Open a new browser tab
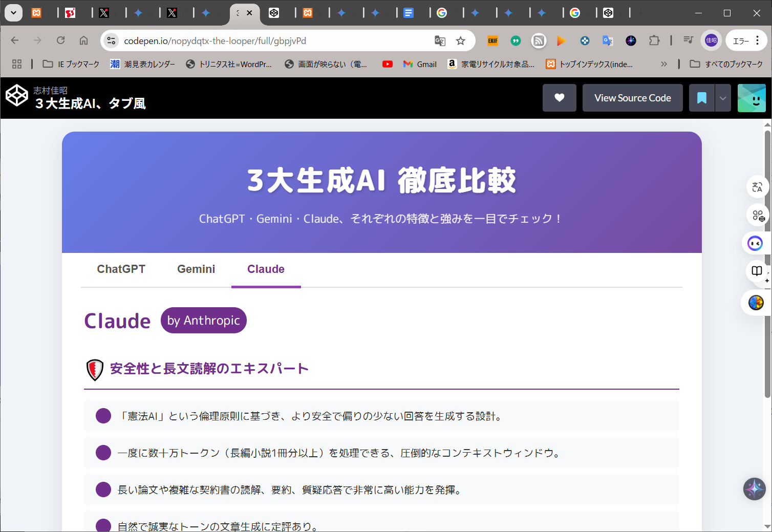This screenshot has width=772, height=532. pyautogui.click(x=641, y=13)
